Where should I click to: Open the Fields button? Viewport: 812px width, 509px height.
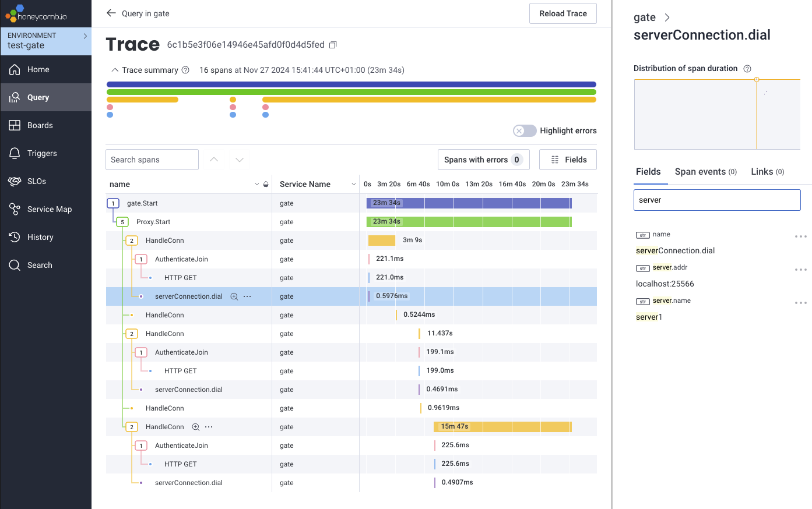coord(568,160)
